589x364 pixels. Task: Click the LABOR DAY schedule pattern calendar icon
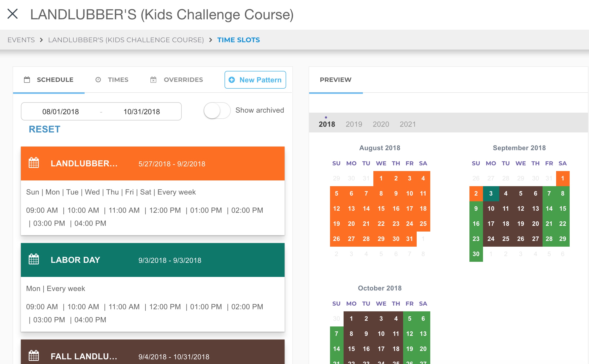click(x=33, y=259)
